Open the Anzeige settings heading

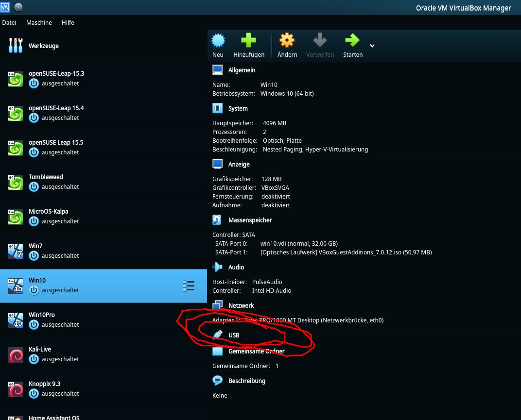239,164
